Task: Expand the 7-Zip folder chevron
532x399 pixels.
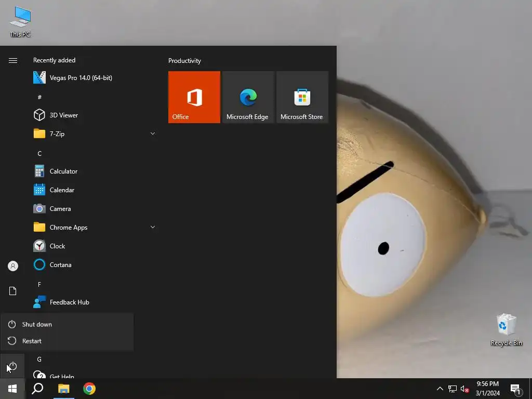Action: tap(153, 134)
